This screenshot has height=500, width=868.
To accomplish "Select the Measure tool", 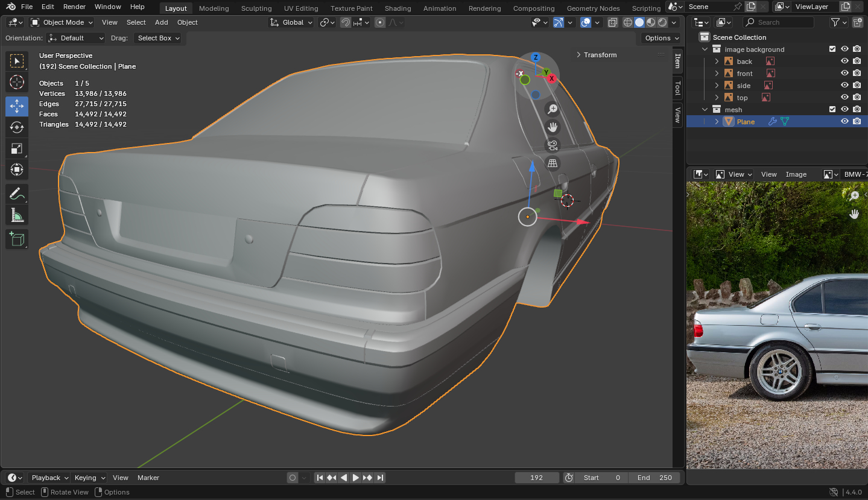I will click(x=17, y=215).
